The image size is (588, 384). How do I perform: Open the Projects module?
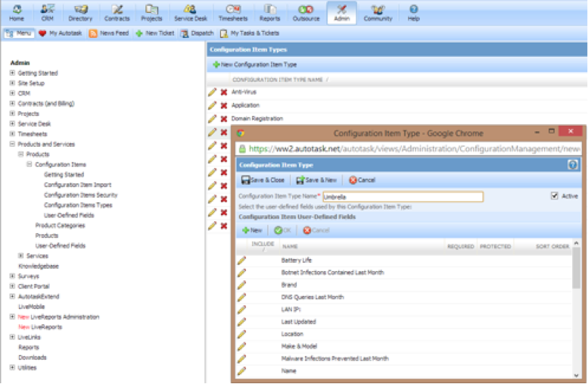(151, 13)
